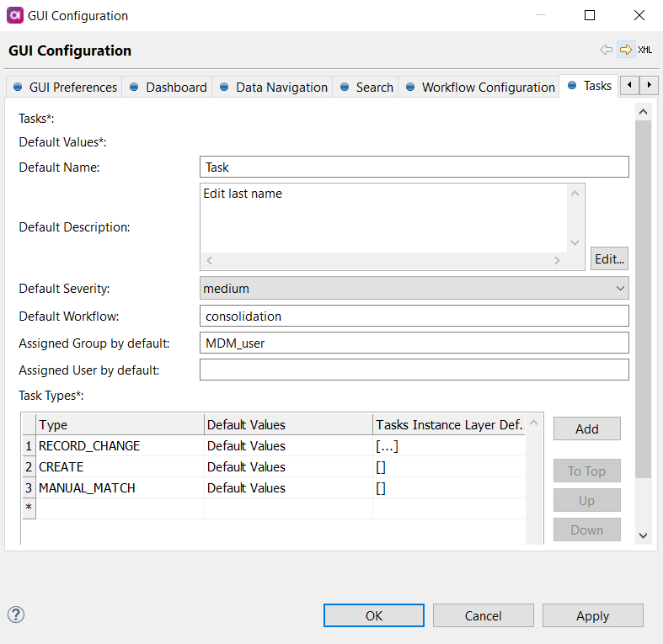Open the Dashboard tab
Image resolution: width=663 pixels, height=644 pixels.
pos(168,87)
